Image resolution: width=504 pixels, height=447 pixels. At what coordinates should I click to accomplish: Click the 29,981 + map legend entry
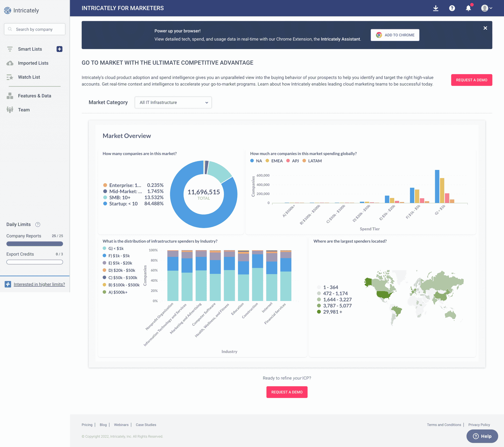pyautogui.click(x=330, y=312)
